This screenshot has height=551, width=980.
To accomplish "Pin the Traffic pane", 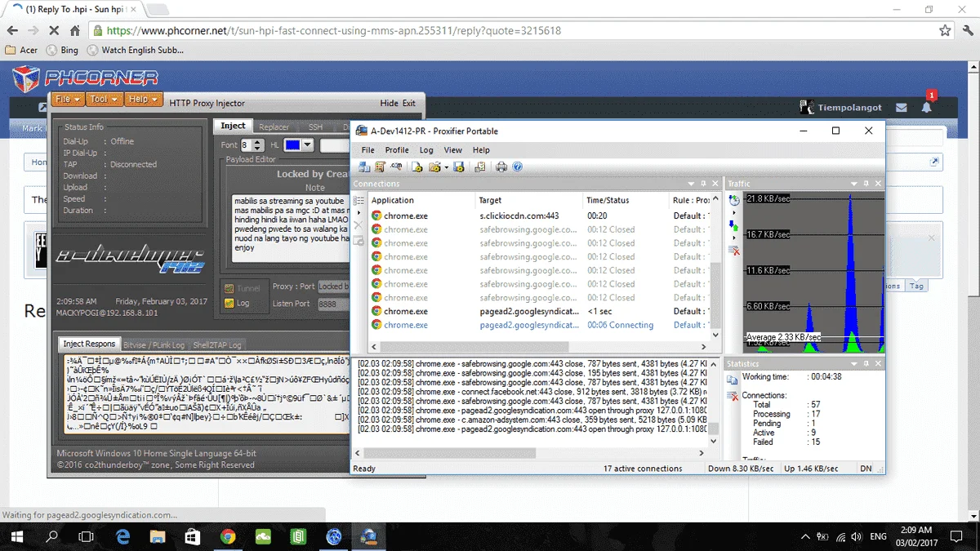I will tap(867, 184).
